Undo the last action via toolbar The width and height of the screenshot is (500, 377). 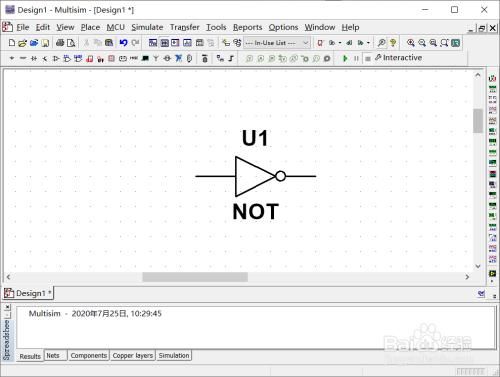pyautogui.click(x=124, y=43)
